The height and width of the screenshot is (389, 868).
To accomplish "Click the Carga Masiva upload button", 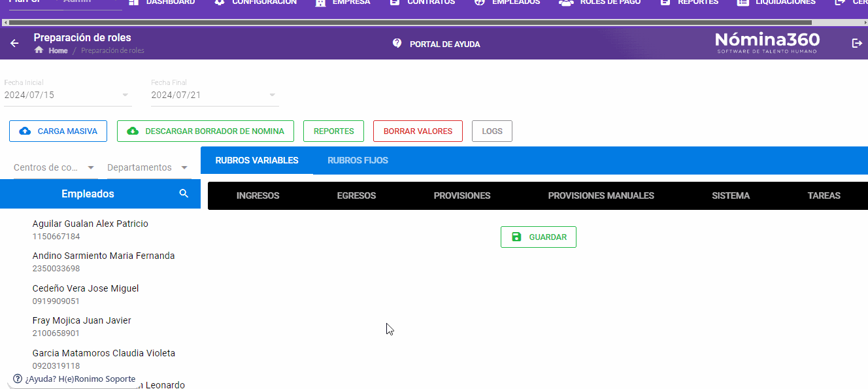I will [x=58, y=131].
